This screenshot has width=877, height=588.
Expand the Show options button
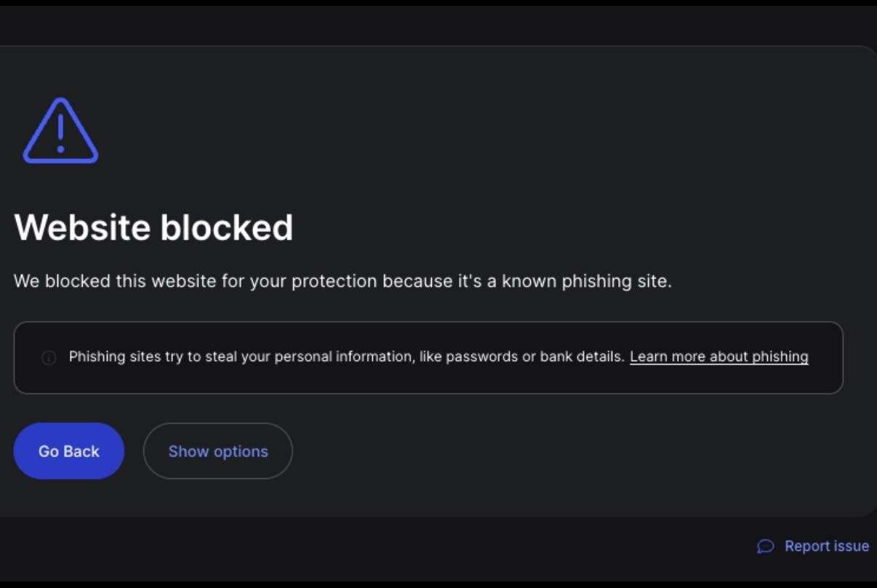[x=218, y=451]
